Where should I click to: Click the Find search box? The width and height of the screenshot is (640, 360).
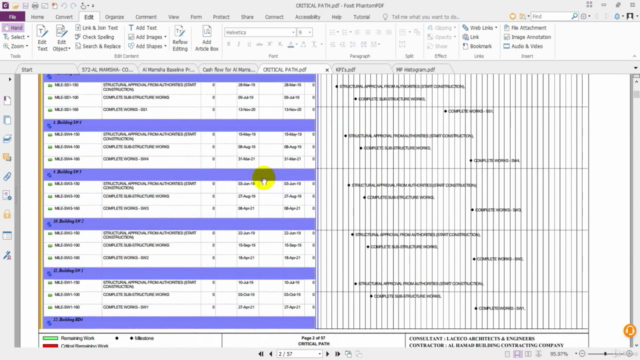(x=551, y=16)
